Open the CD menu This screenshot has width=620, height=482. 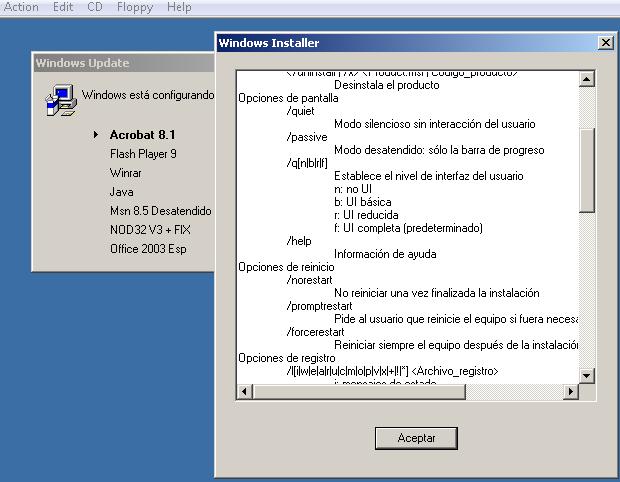coord(94,7)
